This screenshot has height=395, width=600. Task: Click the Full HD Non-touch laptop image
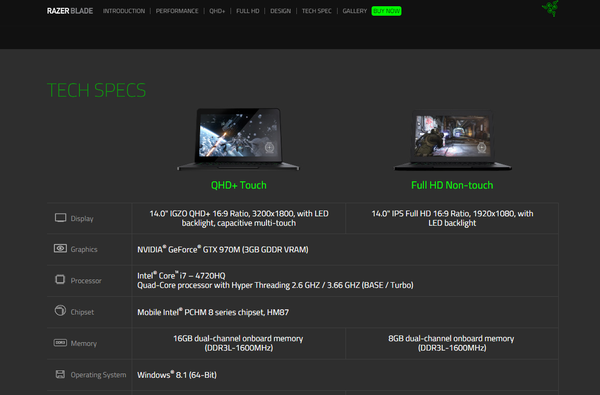453,140
